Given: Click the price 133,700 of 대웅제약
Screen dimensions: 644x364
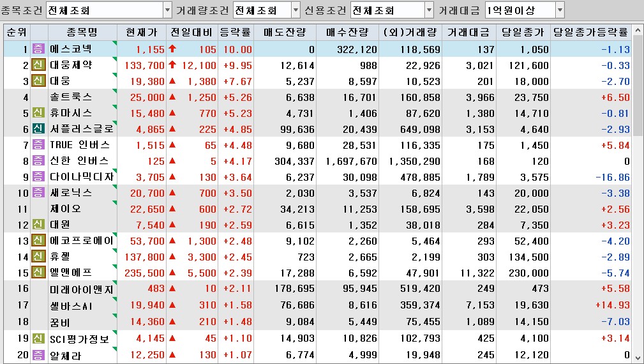Looking at the screenshot, I should (x=145, y=65).
